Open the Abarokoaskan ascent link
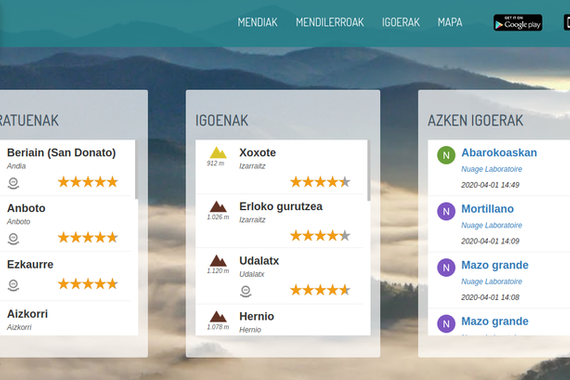The height and width of the screenshot is (380, 570). (499, 152)
